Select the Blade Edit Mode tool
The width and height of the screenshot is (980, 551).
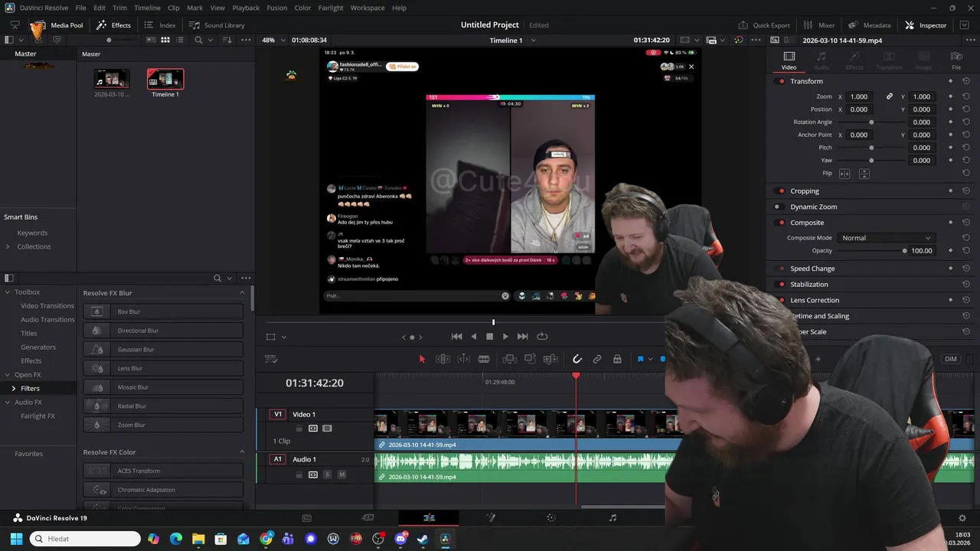[x=484, y=359]
